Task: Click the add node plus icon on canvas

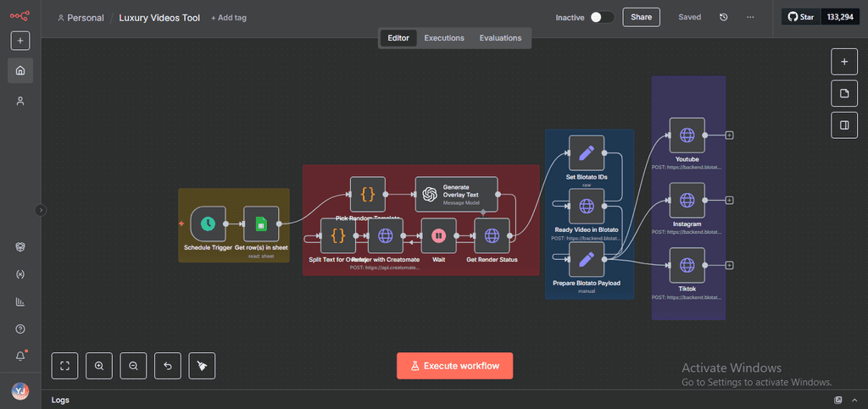Action: (843, 62)
